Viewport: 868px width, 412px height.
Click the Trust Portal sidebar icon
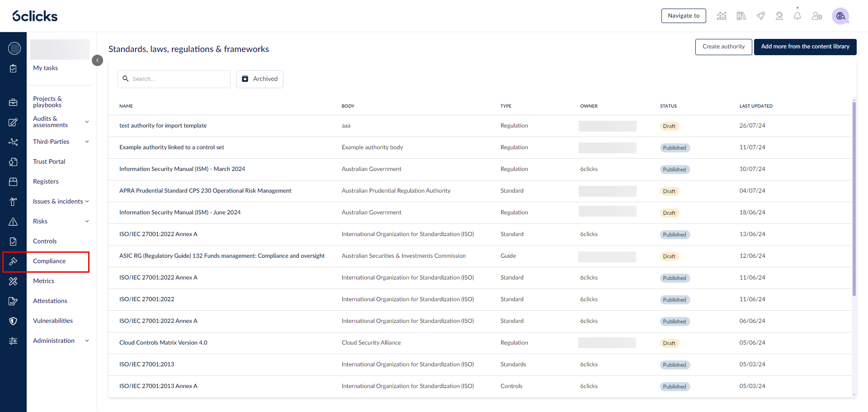13,162
